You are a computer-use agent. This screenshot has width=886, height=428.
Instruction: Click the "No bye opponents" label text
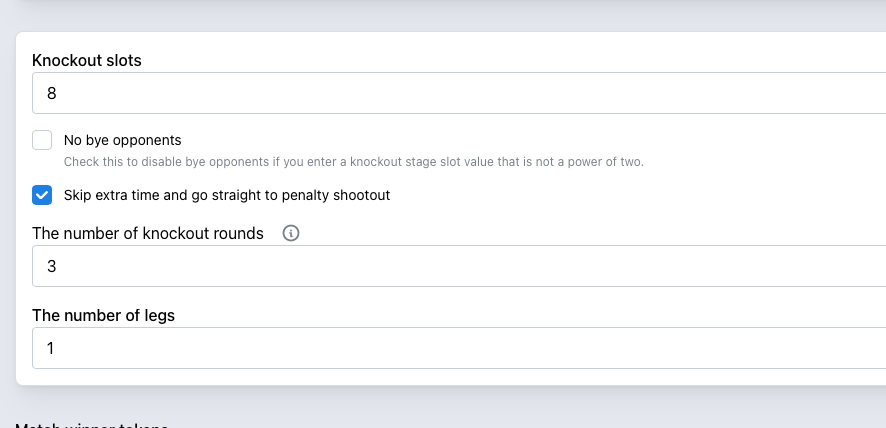[x=123, y=140]
